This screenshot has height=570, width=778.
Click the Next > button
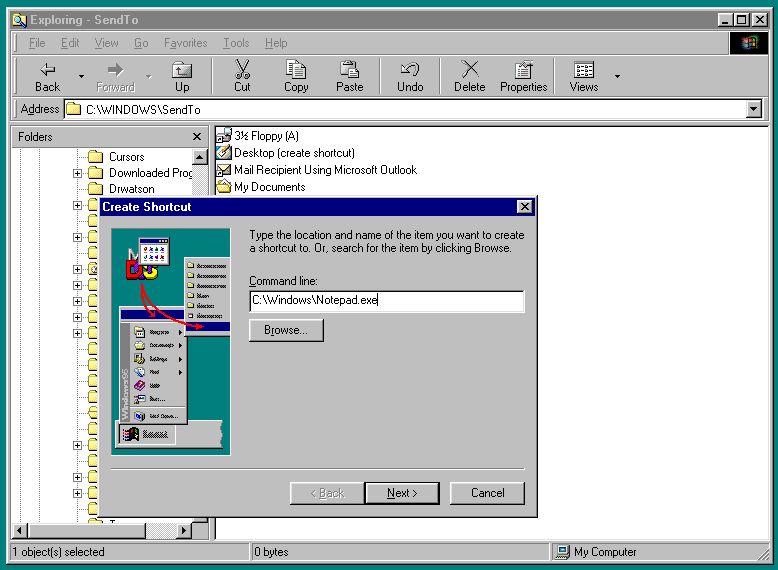coord(402,493)
